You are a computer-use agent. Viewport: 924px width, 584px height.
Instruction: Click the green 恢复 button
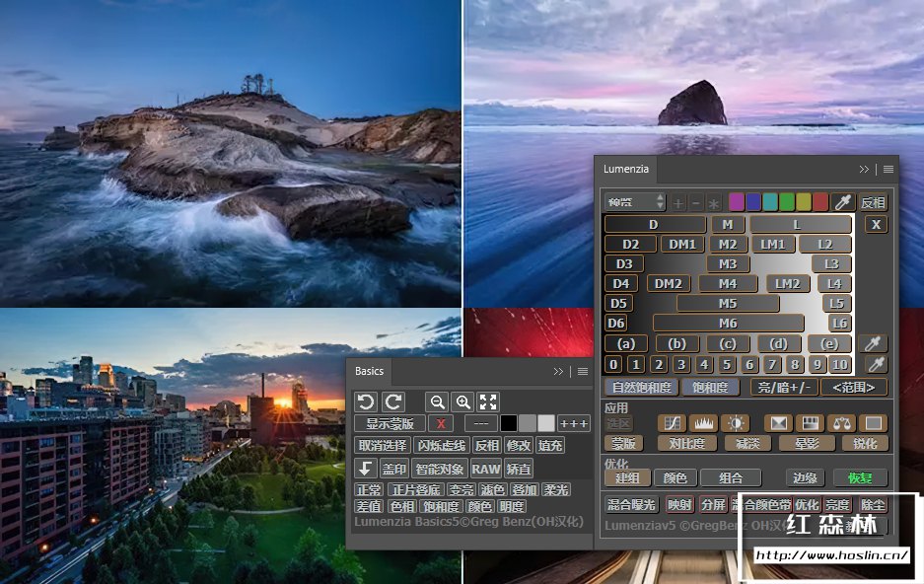tap(860, 477)
